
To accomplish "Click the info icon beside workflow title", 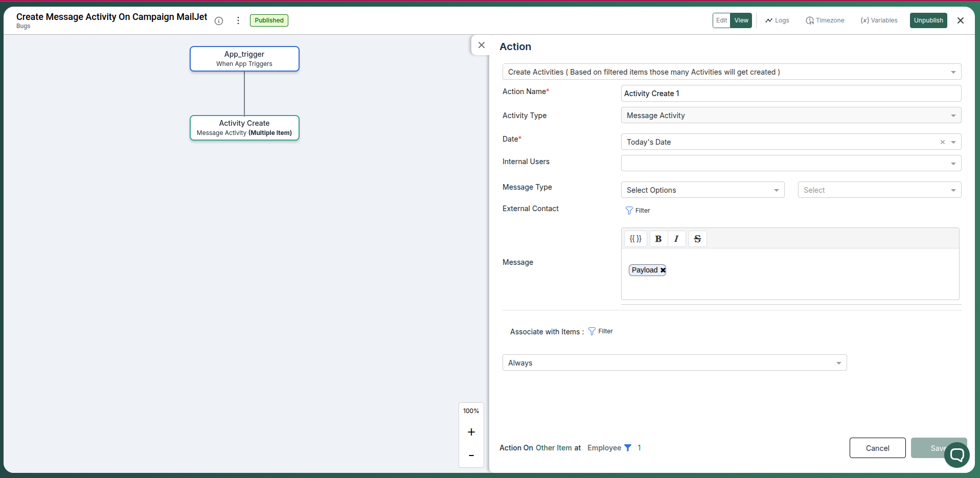I will pyautogui.click(x=219, y=21).
